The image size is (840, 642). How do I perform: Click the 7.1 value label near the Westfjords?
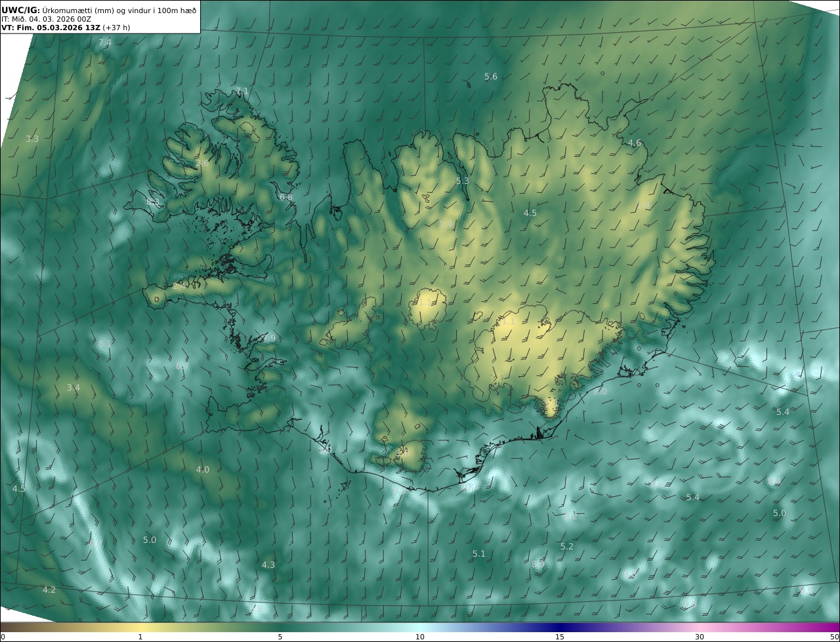pos(242,91)
